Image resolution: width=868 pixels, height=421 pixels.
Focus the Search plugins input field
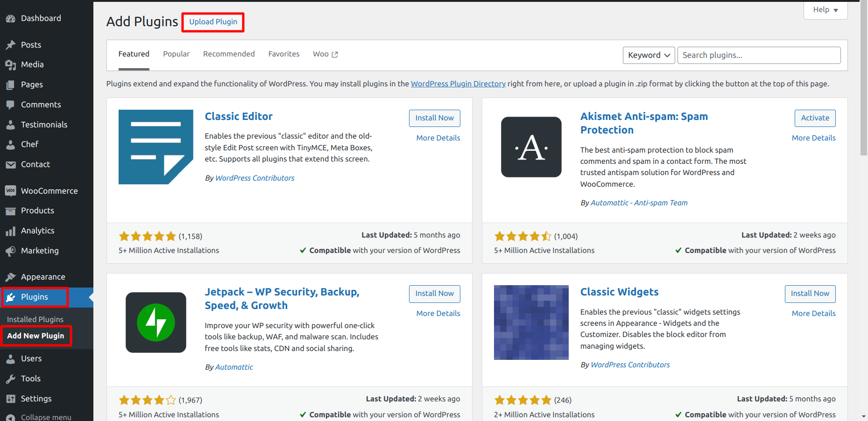pos(759,55)
